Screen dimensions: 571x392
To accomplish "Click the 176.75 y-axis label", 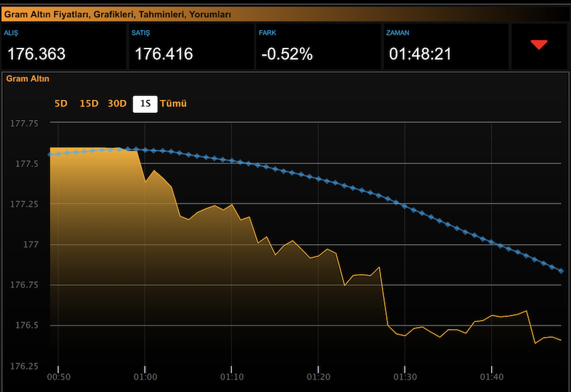I will click(24, 285).
